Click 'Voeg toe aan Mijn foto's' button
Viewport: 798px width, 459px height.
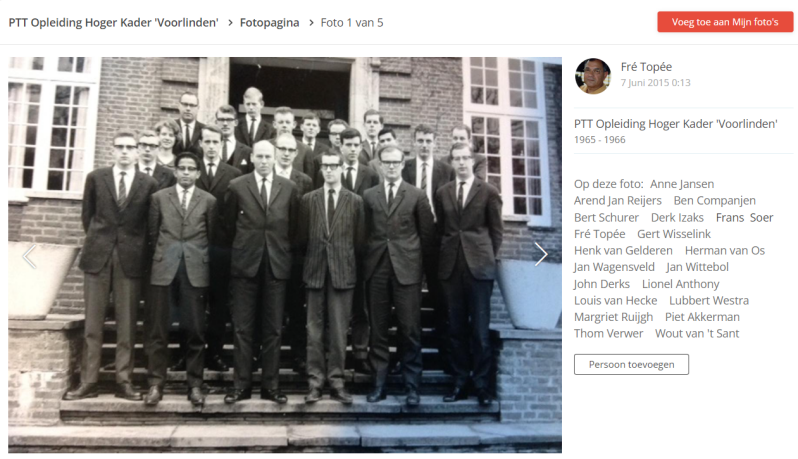tap(725, 22)
